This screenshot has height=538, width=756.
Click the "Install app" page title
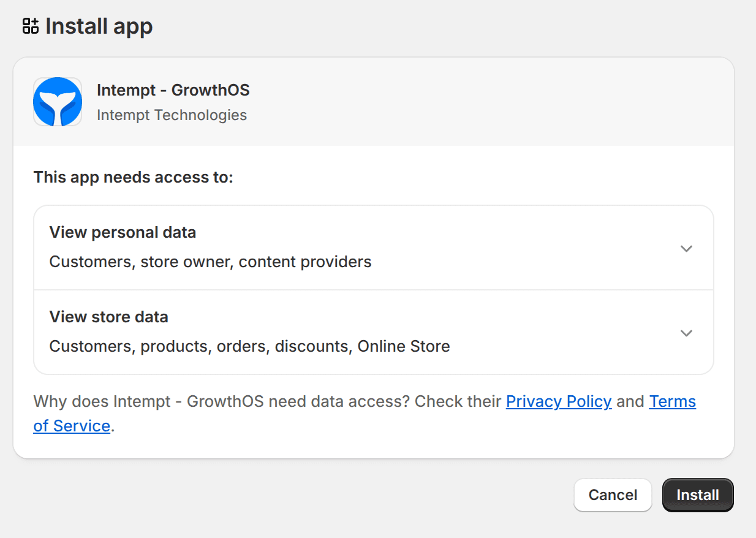tap(99, 26)
